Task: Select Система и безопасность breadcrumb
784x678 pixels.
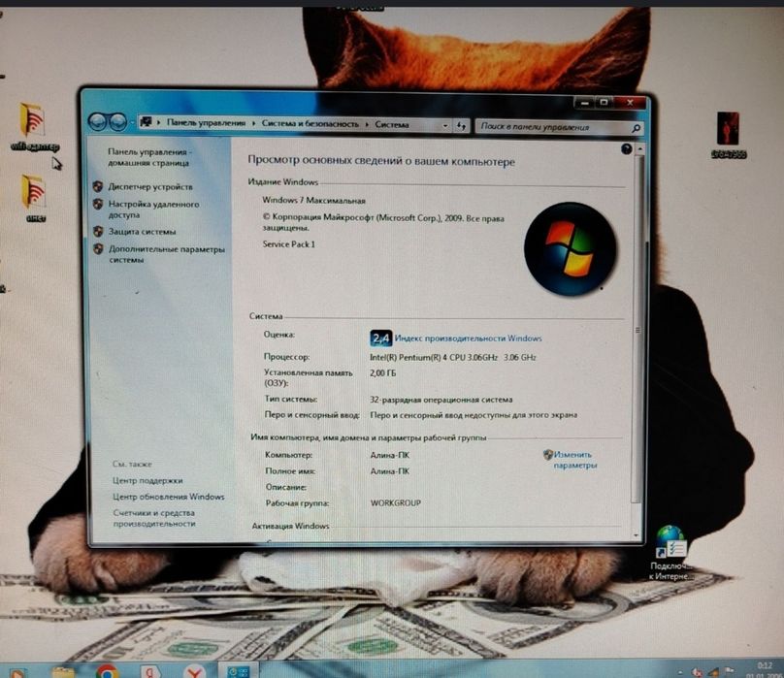Action: coord(310,123)
